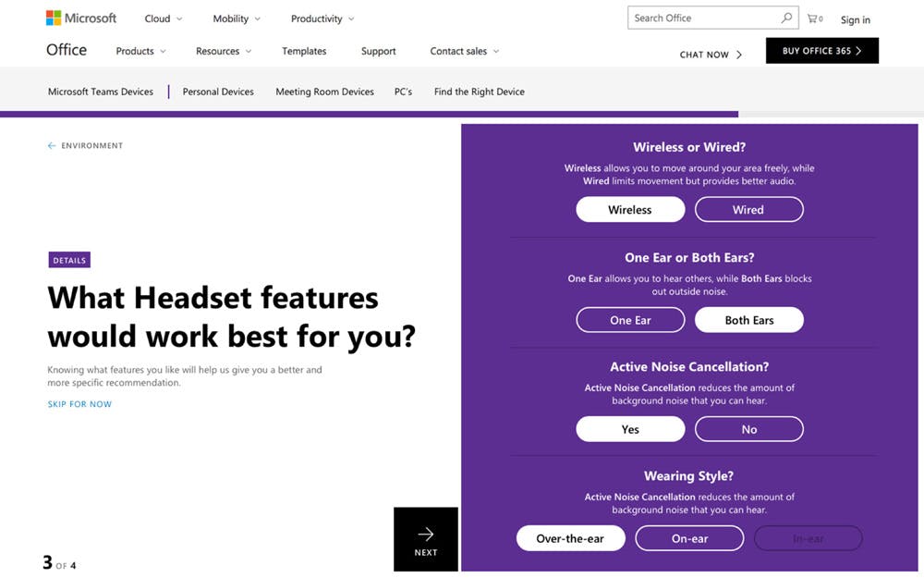The image size is (924, 578).
Task: Click the search magnifier icon
Action: (786, 18)
